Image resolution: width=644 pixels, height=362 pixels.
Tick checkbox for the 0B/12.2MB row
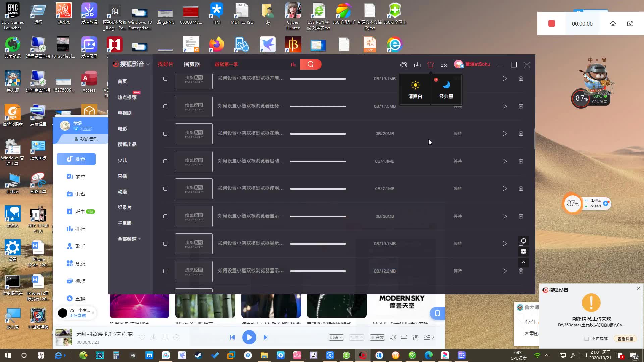pos(165,271)
